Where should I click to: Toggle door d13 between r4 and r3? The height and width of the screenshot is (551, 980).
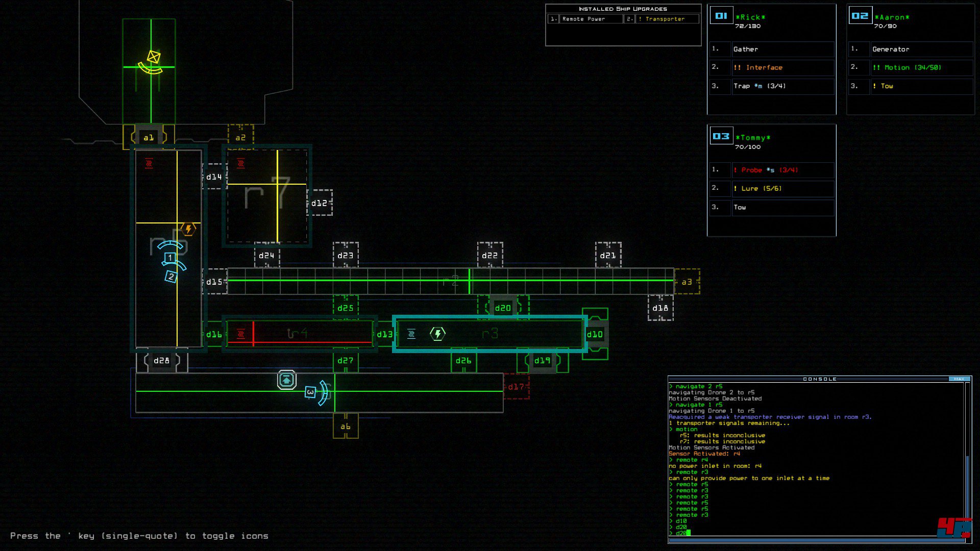coord(384,334)
